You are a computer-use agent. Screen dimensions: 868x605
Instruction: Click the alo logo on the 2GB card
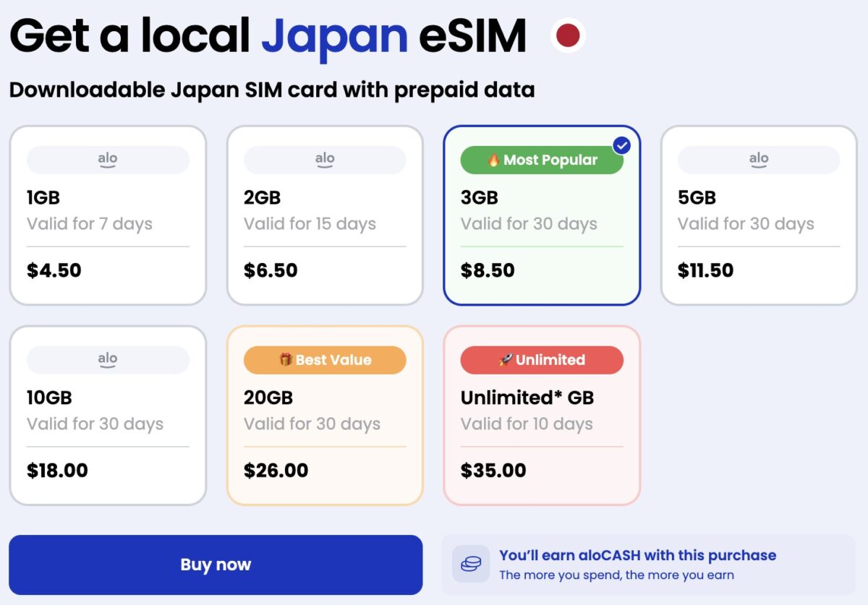[324, 159]
